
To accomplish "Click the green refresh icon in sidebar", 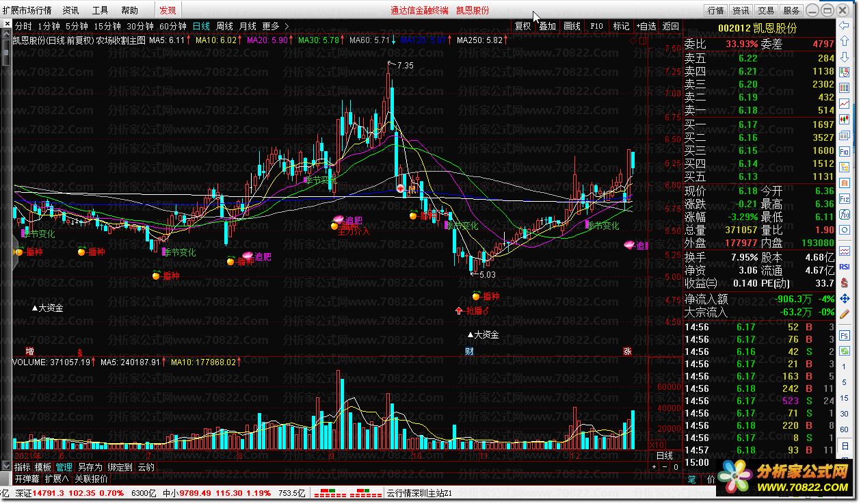I will click(x=845, y=351).
